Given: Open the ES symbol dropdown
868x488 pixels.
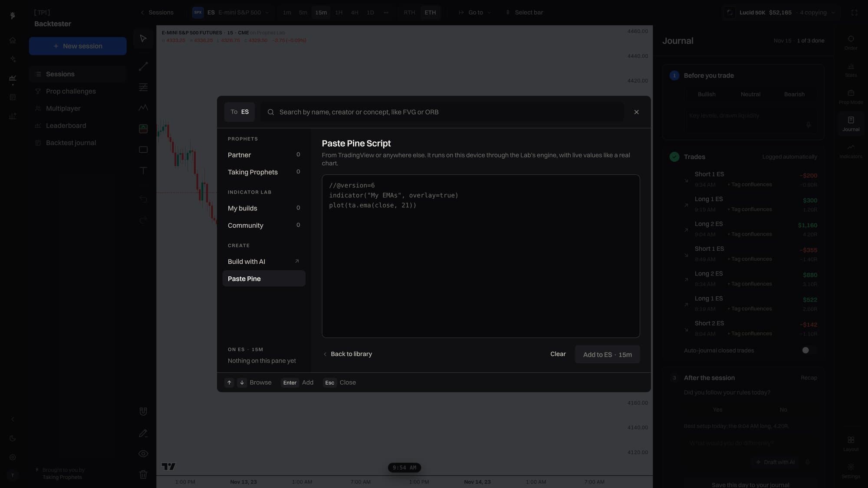Looking at the screenshot, I should (x=231, y=13).
